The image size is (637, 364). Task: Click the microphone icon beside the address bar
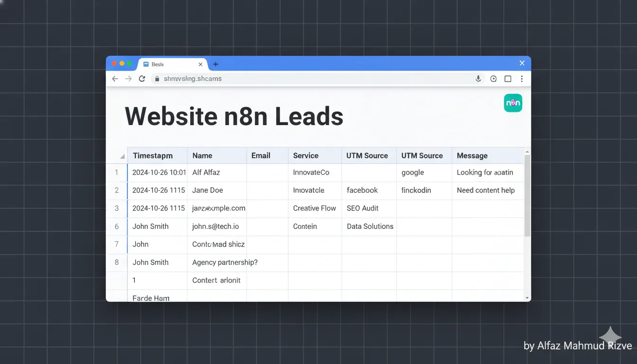point(478,79)
